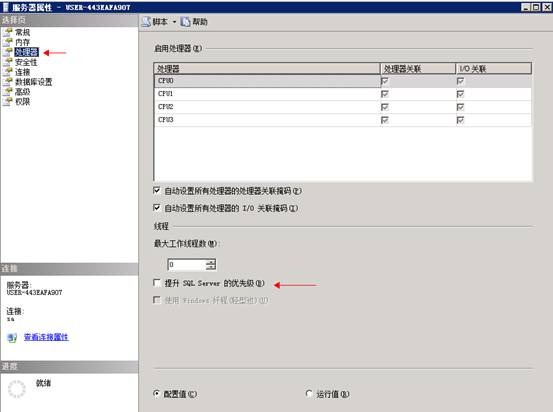Toggle 自动设置所有处理器的 I/O 关联掩码 checkbox
Screen dimensions: 553x412
[x=157, y=208]
